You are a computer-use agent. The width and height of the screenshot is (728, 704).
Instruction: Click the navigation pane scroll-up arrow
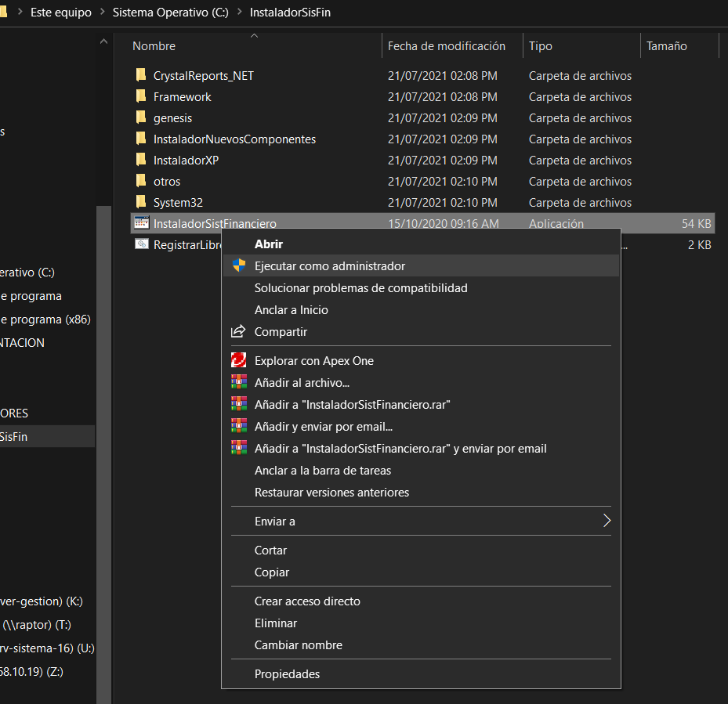pyautogui.click(x=103, y=42)
